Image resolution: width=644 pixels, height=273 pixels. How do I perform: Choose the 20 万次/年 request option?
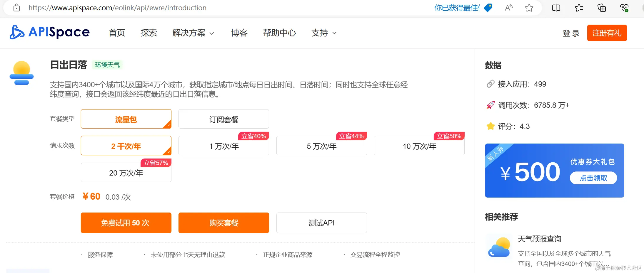point(126,172)
